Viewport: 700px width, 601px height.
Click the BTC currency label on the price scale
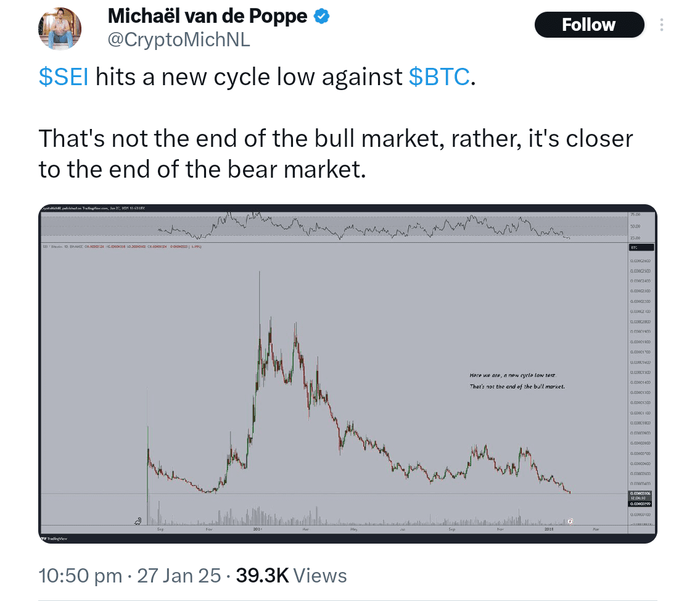[x=640, y=247]
